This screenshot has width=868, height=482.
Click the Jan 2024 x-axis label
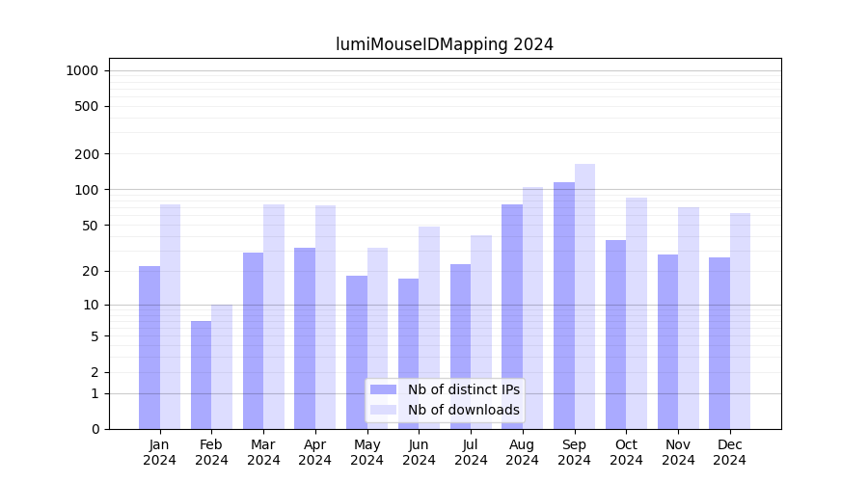click(x=160, y=452)
